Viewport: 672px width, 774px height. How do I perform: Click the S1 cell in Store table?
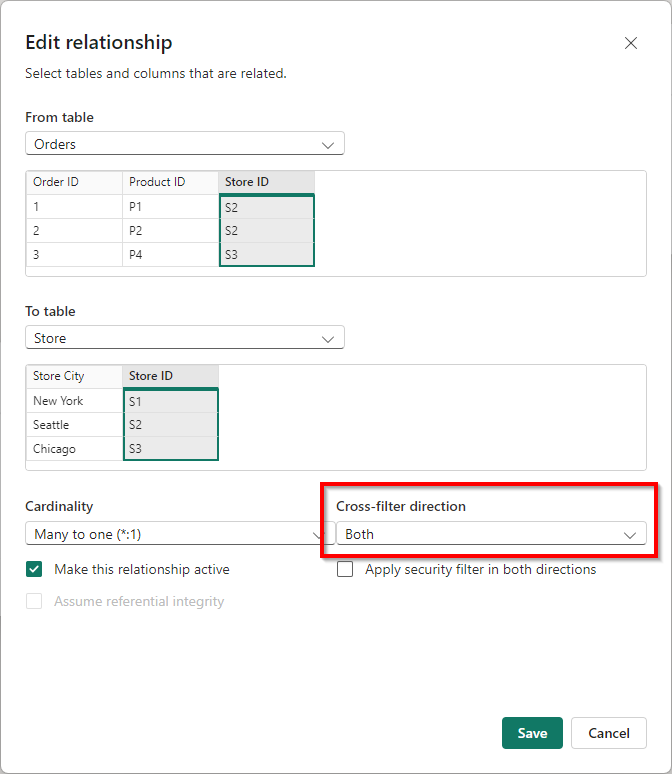point(170,401)
